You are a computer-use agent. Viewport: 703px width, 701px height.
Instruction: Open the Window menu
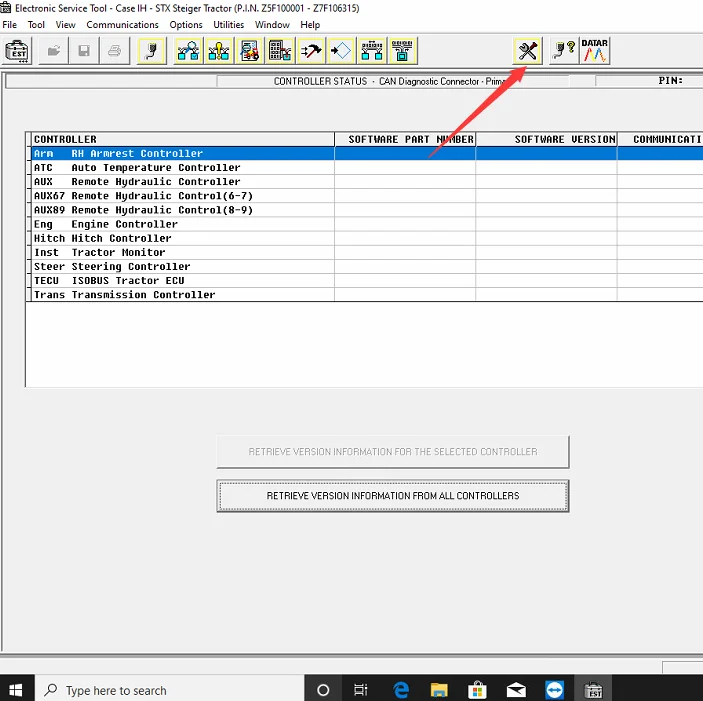[272, 25]
